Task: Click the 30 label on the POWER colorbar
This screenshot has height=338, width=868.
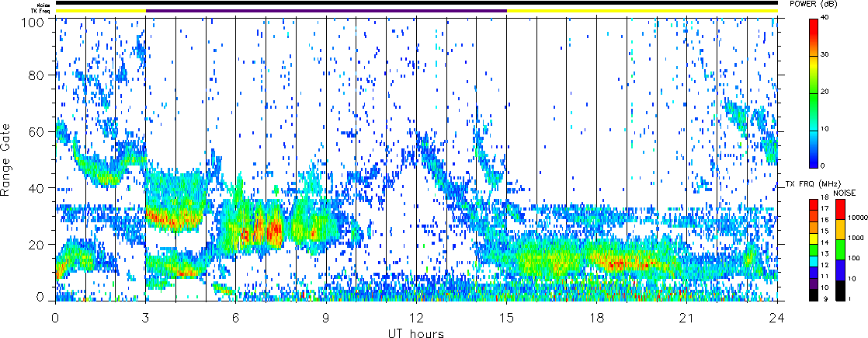Action: pos(825,56)
